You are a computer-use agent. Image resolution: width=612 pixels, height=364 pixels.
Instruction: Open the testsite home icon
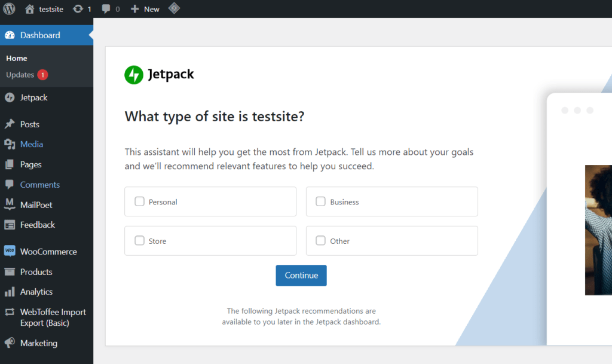pyautogui.click(x=30, y=9)
